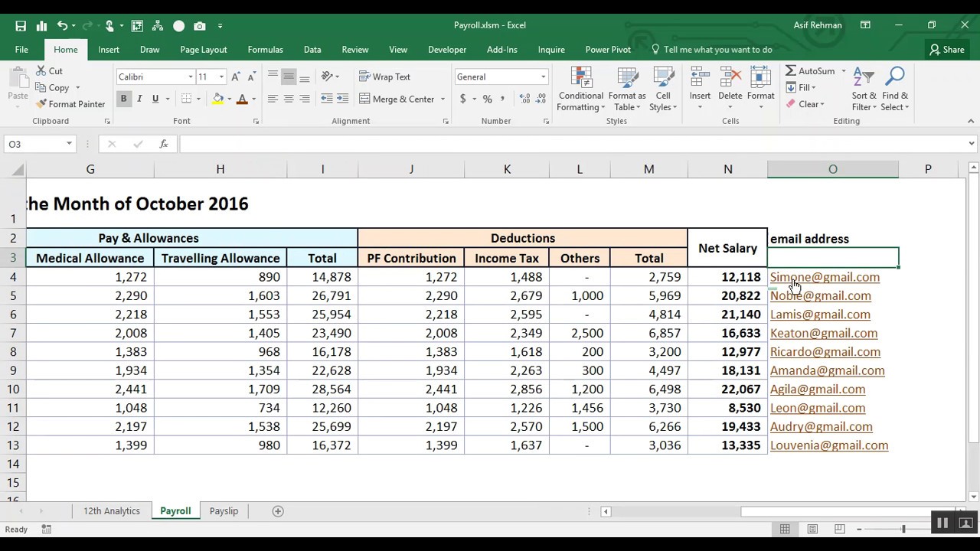Open the font name dropdown showing Calibri
The width and height of the screenshot is (980, 551).
point(191,77)
